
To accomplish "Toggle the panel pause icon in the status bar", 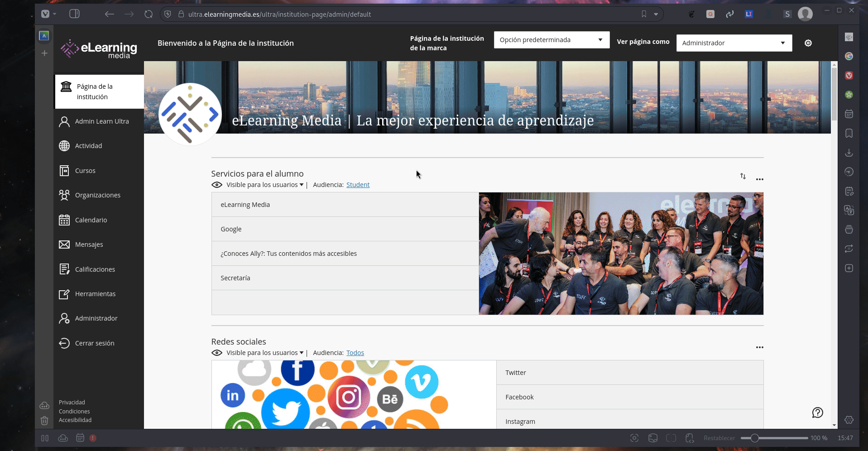I will click(x=45, y=438).
